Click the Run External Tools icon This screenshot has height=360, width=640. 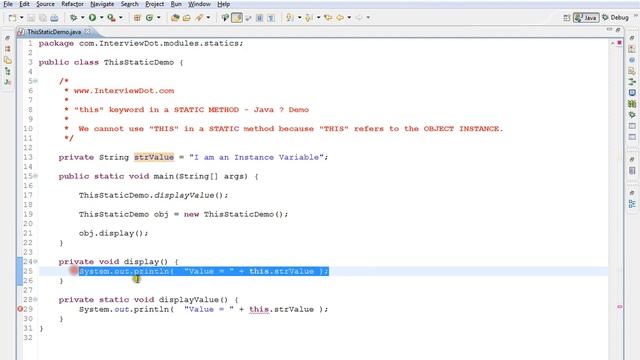[x=111, y=18]
